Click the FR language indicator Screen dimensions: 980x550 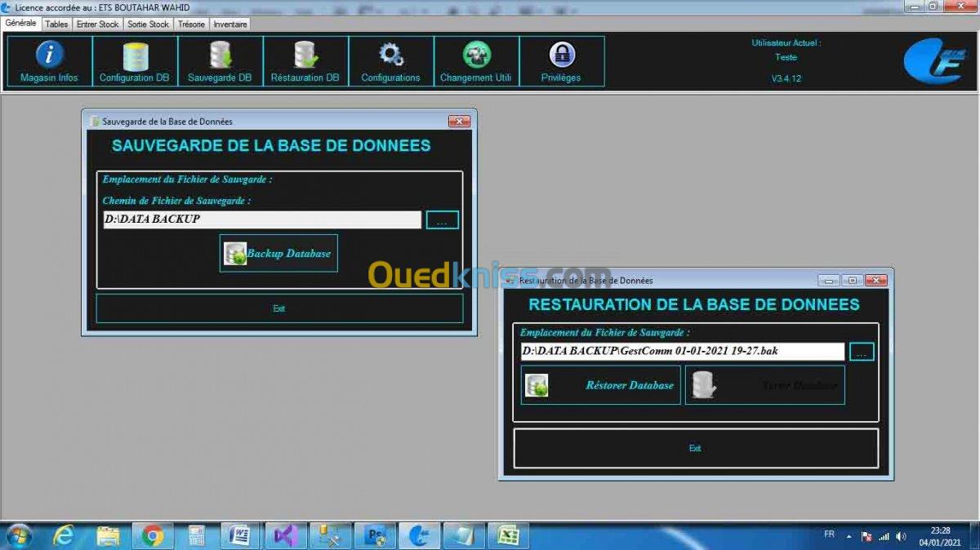pyautogui.click(x=829, y=534)
